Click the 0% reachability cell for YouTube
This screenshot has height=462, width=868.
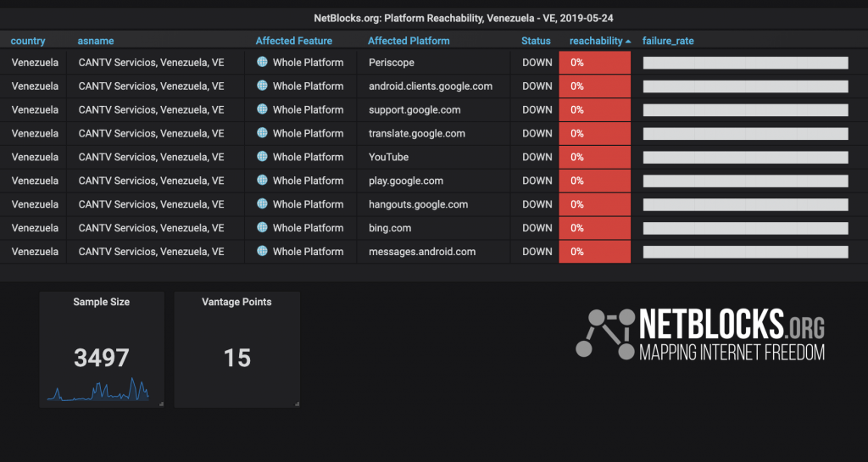coord(594,157)
